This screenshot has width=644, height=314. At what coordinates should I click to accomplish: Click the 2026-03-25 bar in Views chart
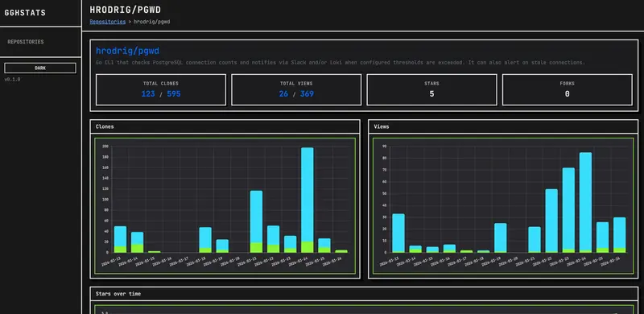pos(602,238)
